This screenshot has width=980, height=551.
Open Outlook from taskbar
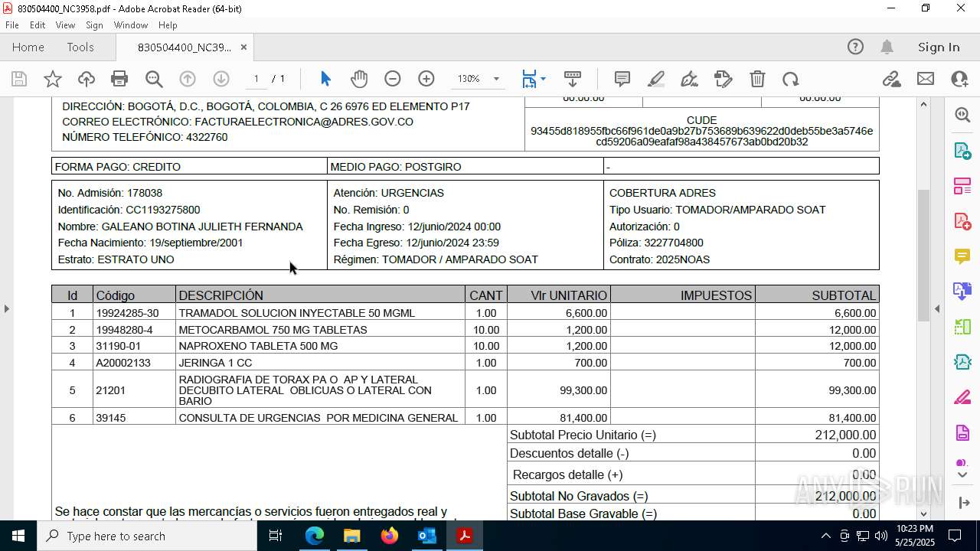426,536
